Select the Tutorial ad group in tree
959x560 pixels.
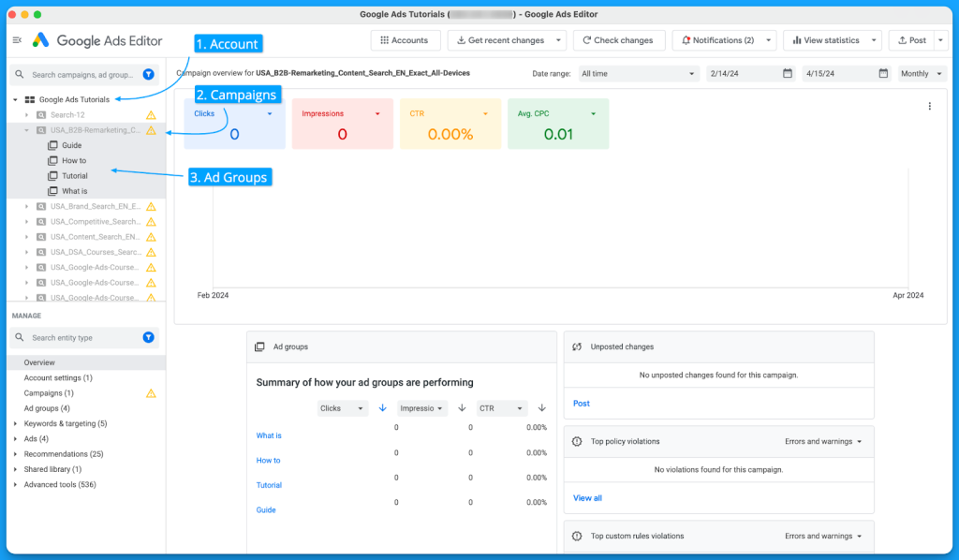pos(75,176)
